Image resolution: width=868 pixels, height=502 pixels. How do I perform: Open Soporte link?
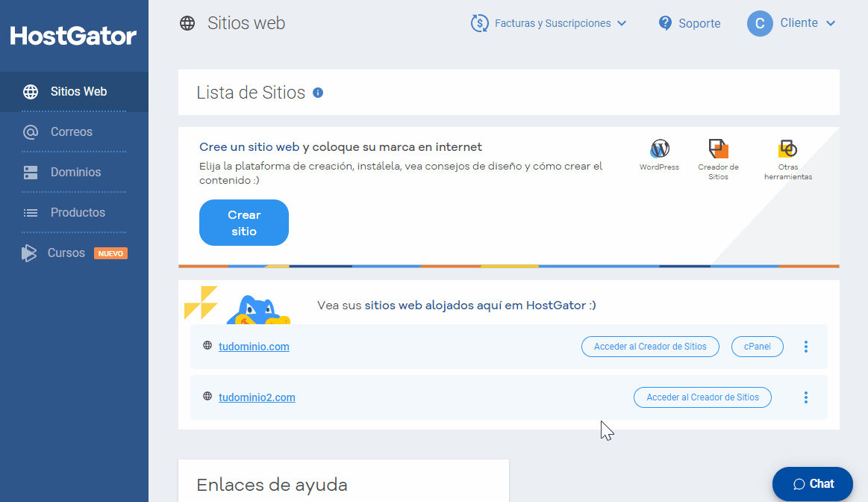coord(699,23)
